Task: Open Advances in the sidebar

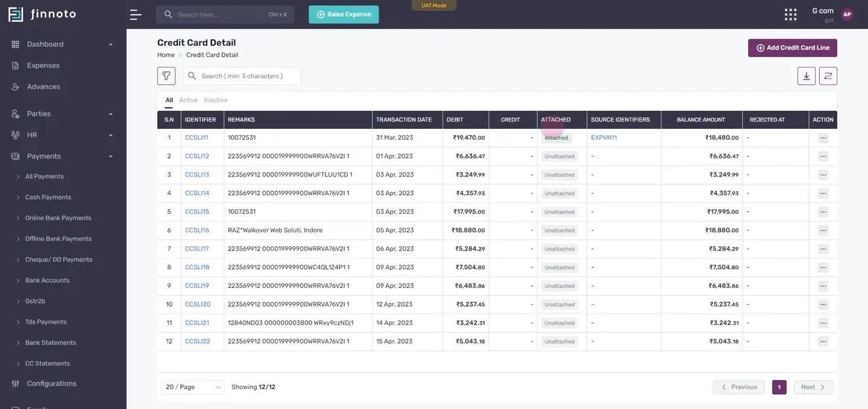Action: click(43, 87)
